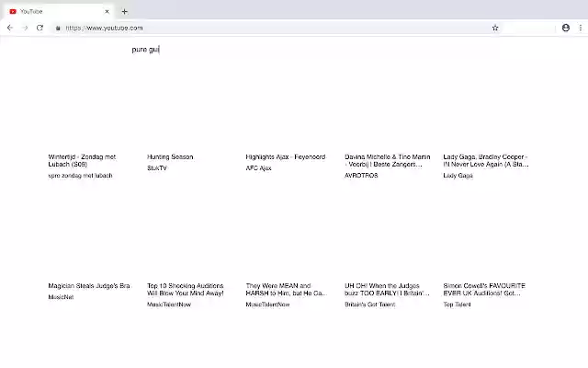Open video 'Wintertijd - Zondag met Lubach (S09)'

(x=82, y=160)
